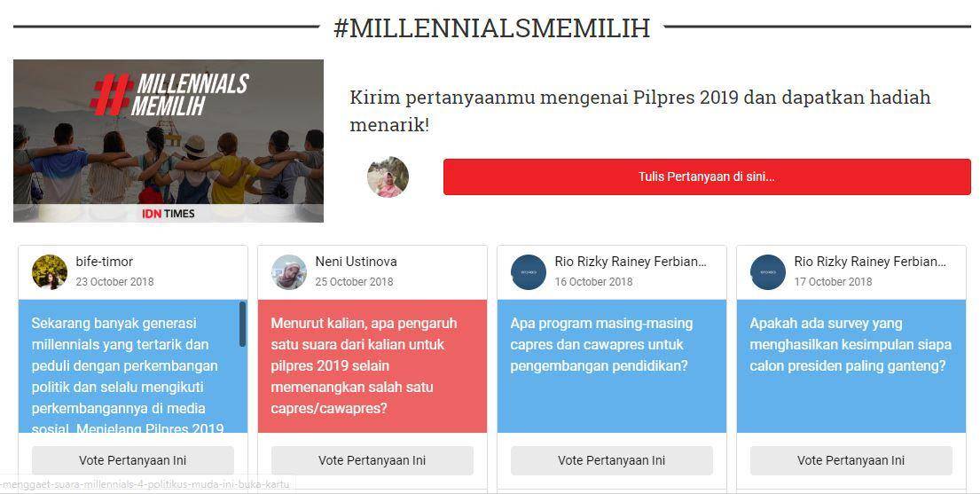The height and width of the screenshot is (494, 980).
Task: Vote for Neni Ustinova's question
Action: coord(372,460)
